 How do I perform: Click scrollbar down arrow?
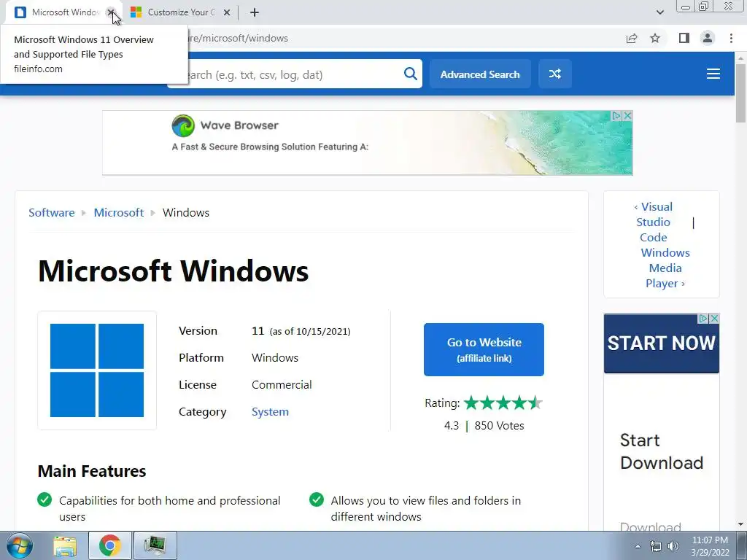pos(740,524)
